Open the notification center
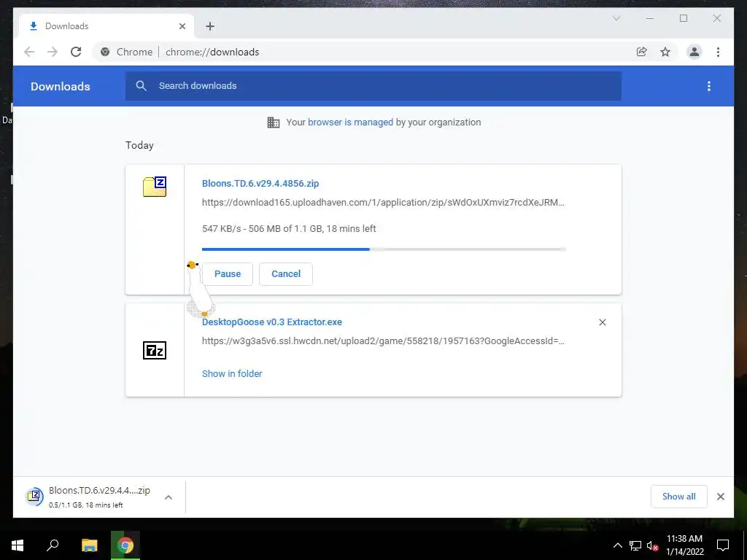Screen dimensions: 747x560 click(x=723, y=545)
